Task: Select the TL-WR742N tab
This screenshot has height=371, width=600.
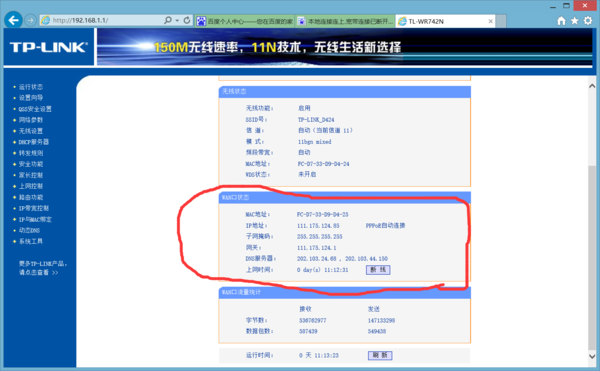Action: coord(445,21)
